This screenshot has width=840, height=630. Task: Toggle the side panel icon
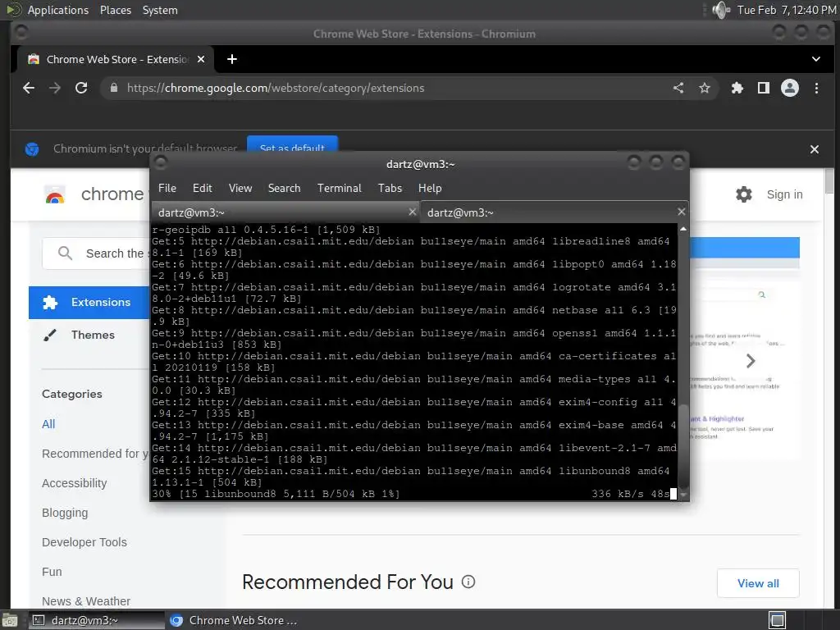[764, 88]
